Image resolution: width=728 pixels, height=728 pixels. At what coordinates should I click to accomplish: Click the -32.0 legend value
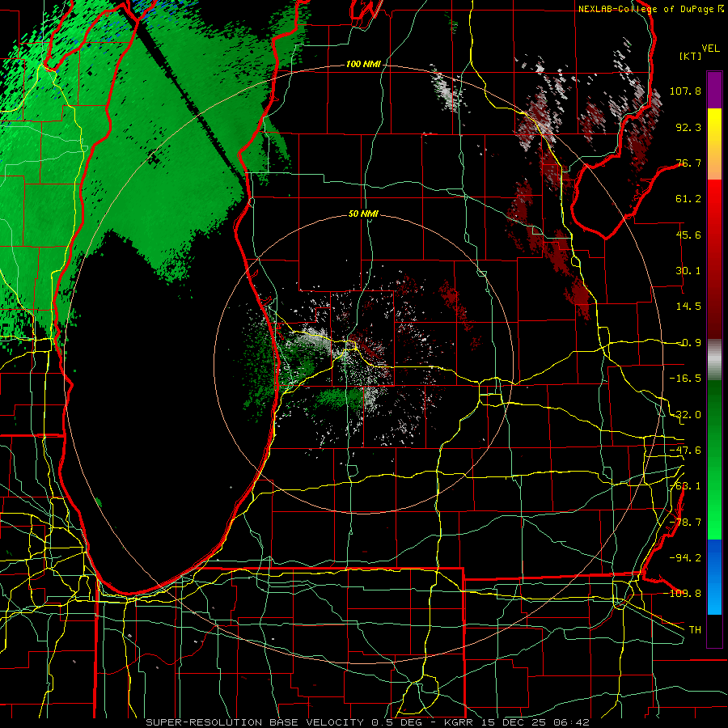(685, 415)
